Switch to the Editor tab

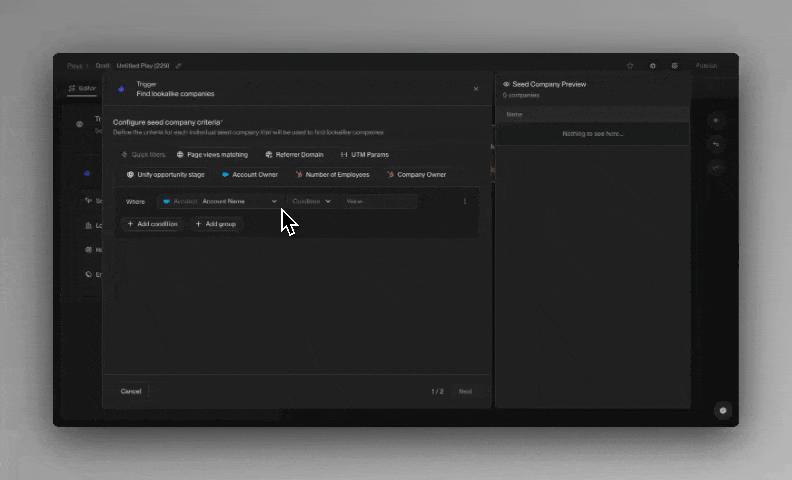tap(82, 88)
